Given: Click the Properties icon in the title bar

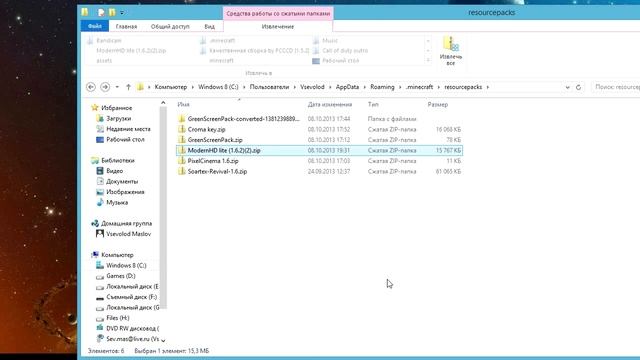Looking at the screenshot, I should (102, 12).
